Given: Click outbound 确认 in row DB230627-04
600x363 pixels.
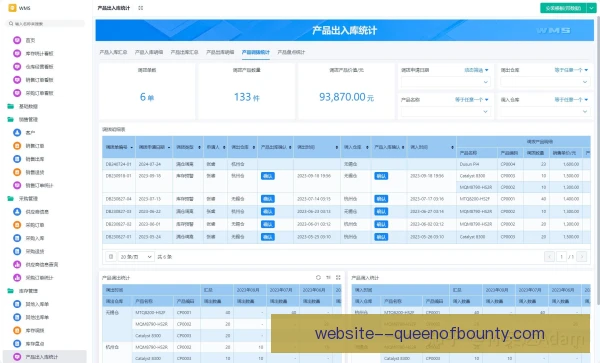Looking at the screenshot, I should coord(267,199).
